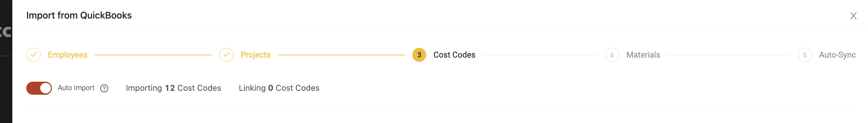This screenshot has width=868, height=123.
Task: Click the progress line between Projects and Cost Codes
Action: pyautogui.click(x=341, y=55)
